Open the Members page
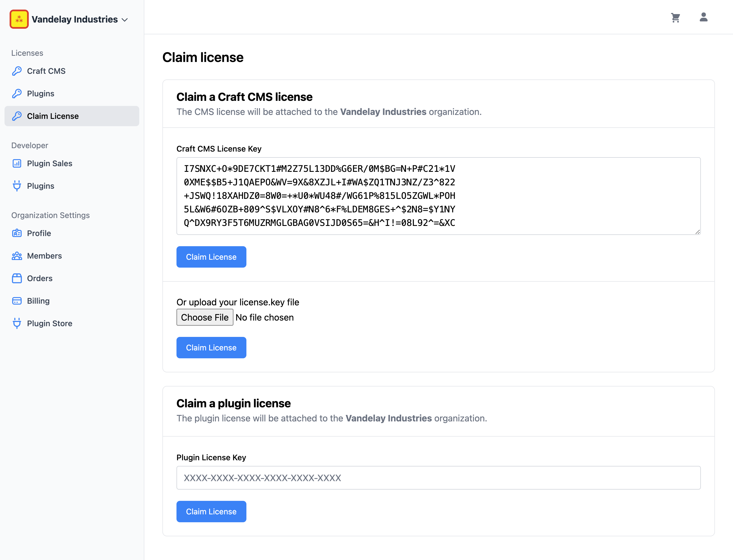733x560 pixels. pyautogui.click(x=72, y=256)
